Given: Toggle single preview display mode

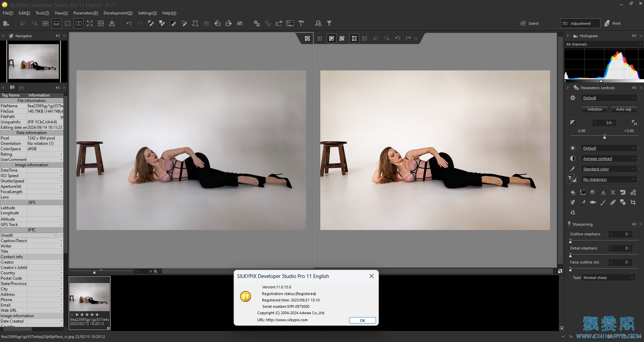Looking at the screenshot, I should coord(67,23).
